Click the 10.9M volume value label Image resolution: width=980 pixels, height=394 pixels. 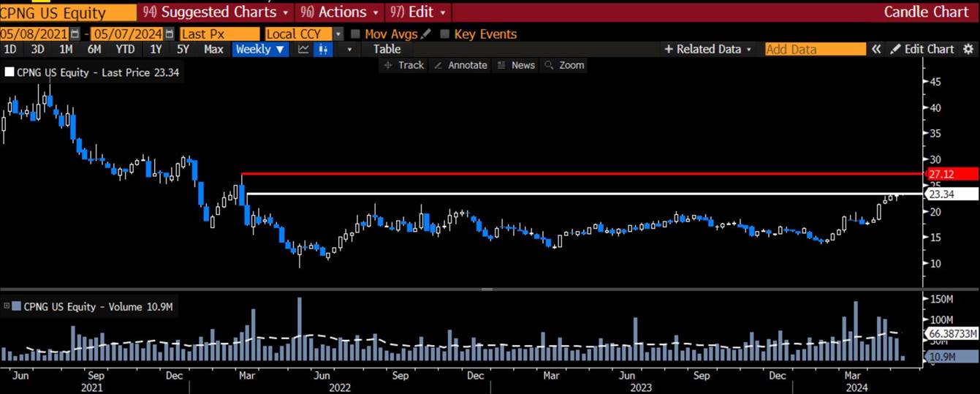pos(952,357)
